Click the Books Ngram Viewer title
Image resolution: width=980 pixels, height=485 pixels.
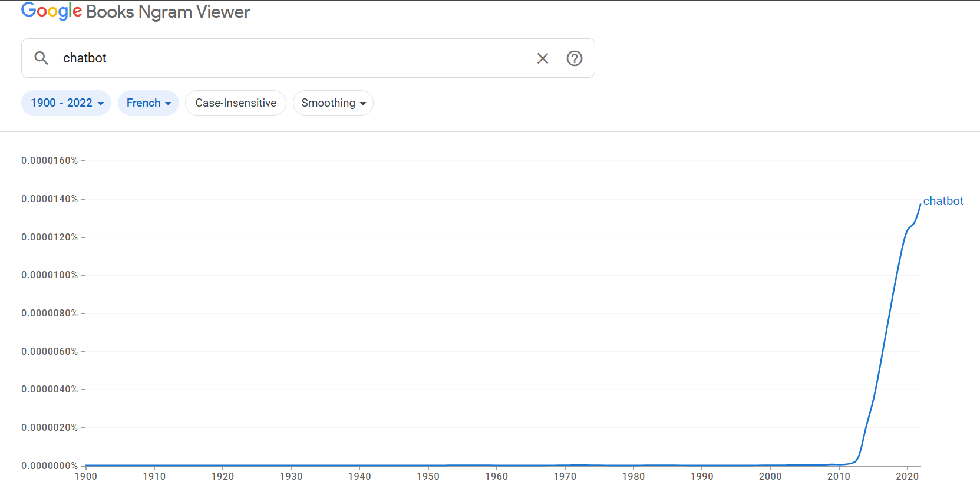168,12
